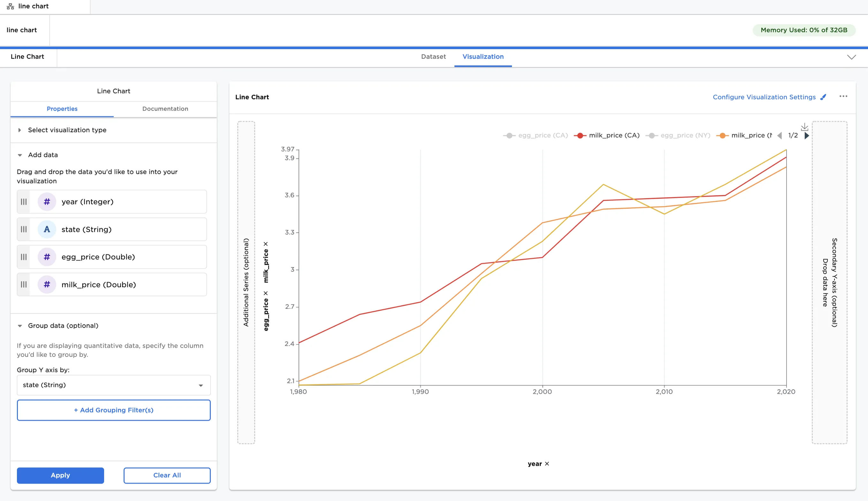Screen dimensions: 868x501
Task: Click the workflow icon on the line chart tab
Action: 10,5
